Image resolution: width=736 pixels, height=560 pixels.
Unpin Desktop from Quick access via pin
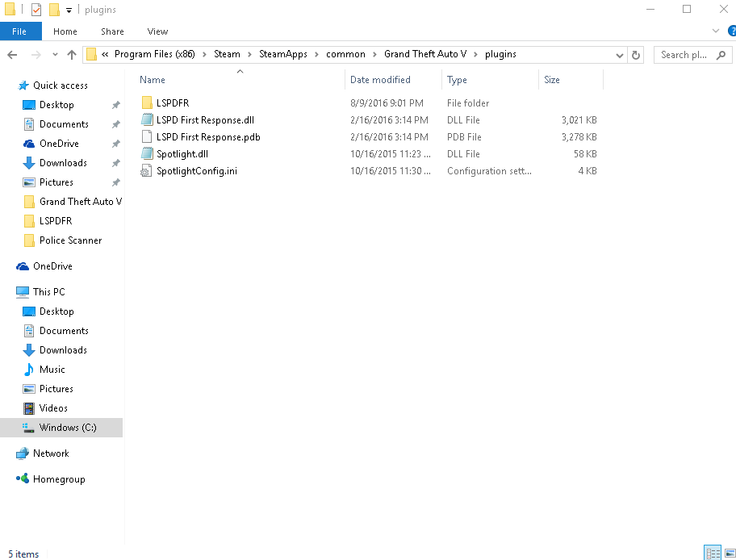click(x=116, y=105)
